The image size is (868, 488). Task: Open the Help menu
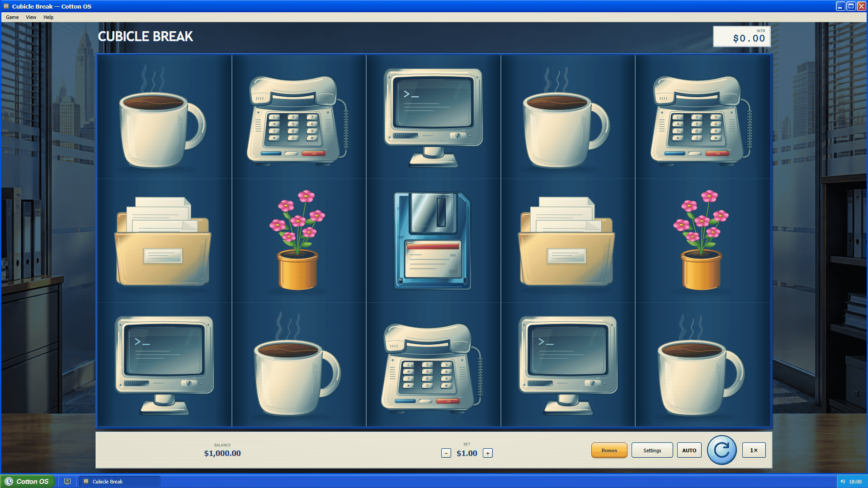[48, 17]
